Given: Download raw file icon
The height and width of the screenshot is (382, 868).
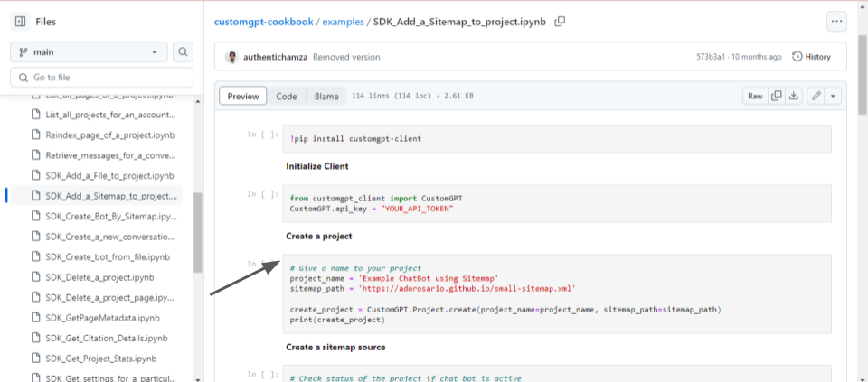Looking at the screenshot, I should [794, 96].
